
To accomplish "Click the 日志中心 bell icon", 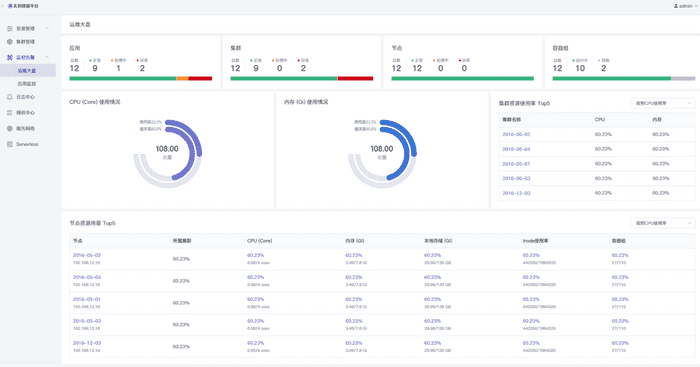I will [x=10, y=97].
